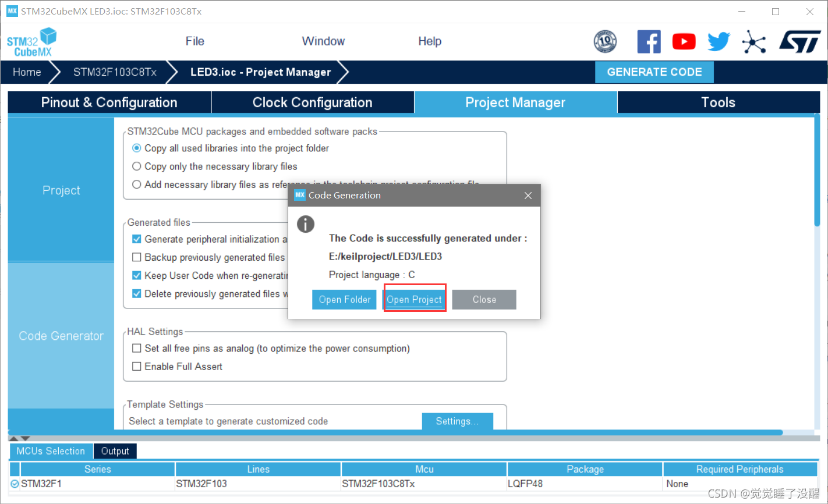The width and height of the screenshot is (828, 504).
Task: Open the 10 years anniversary badge icon
Action: coord(605,42)
